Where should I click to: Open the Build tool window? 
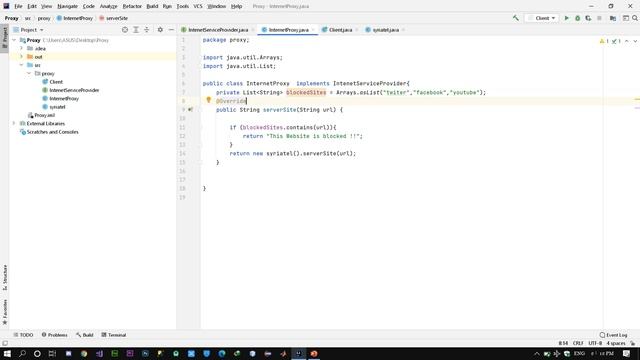pyautogui.click(x=84, y=335)
